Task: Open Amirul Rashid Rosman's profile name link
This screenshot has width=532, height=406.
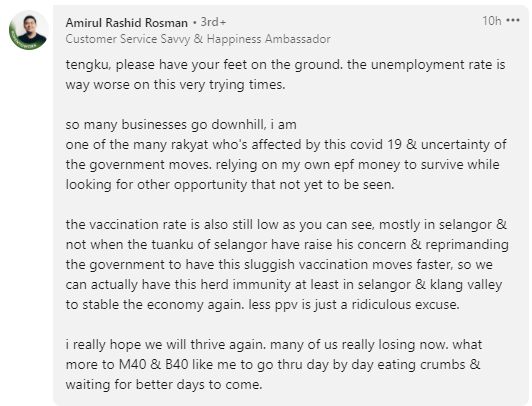Action: pos(127,23)
